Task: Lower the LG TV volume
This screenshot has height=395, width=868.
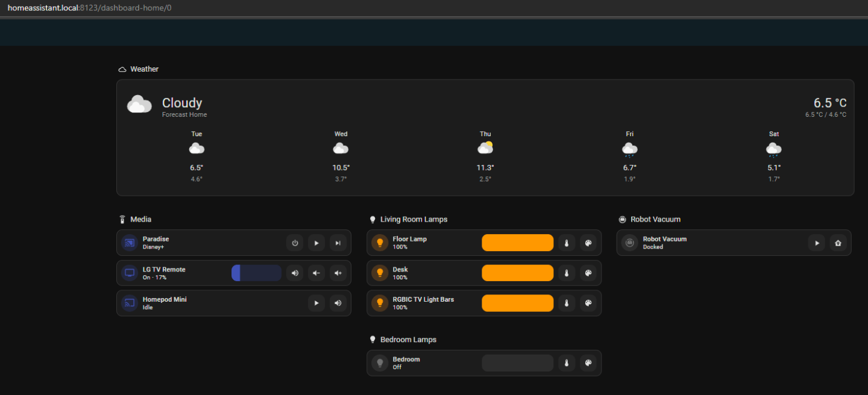Action: [x=316, y=273]
